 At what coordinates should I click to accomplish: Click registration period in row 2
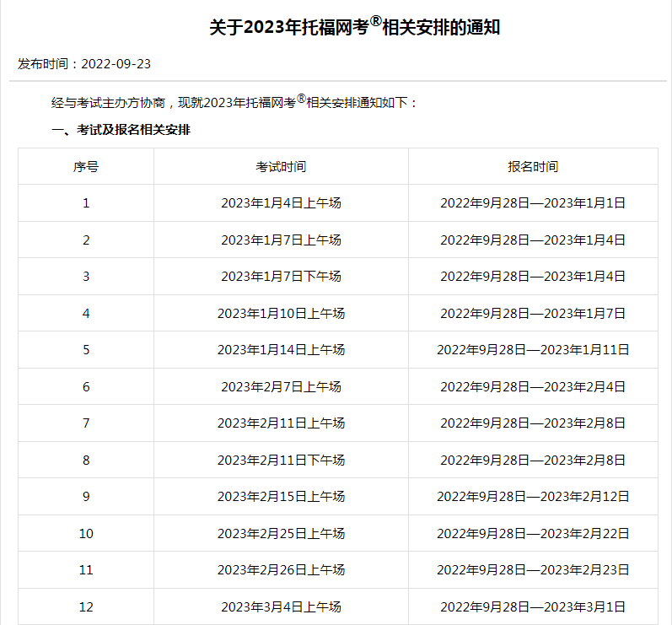[x=533, y=240]
